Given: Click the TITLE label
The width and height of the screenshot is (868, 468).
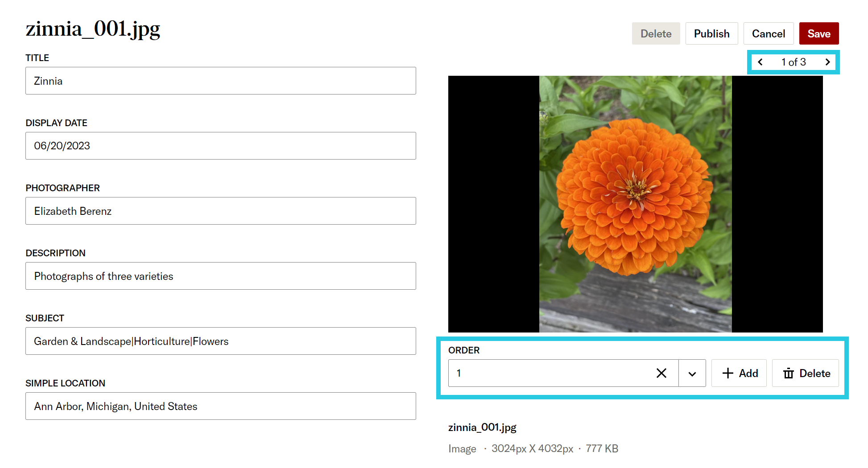Looking at the screenshot, I should (37, 58).
